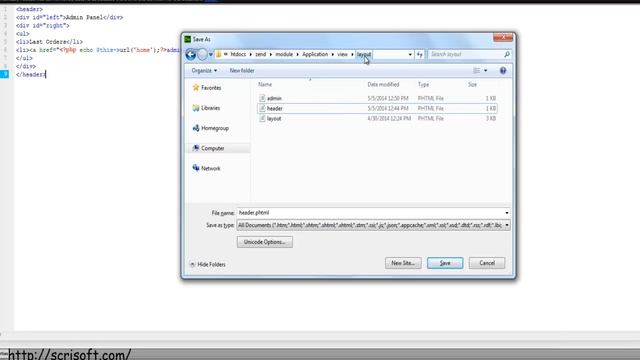Click the Admin Panel div line in editor
The image size is (640, 360).
coord(69,18)
